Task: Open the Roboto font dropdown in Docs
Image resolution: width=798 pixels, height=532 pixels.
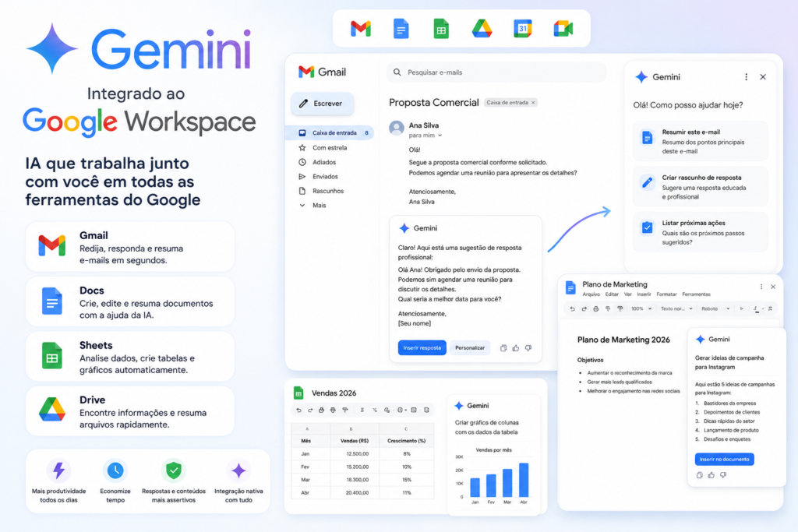Action: point(715,308)
